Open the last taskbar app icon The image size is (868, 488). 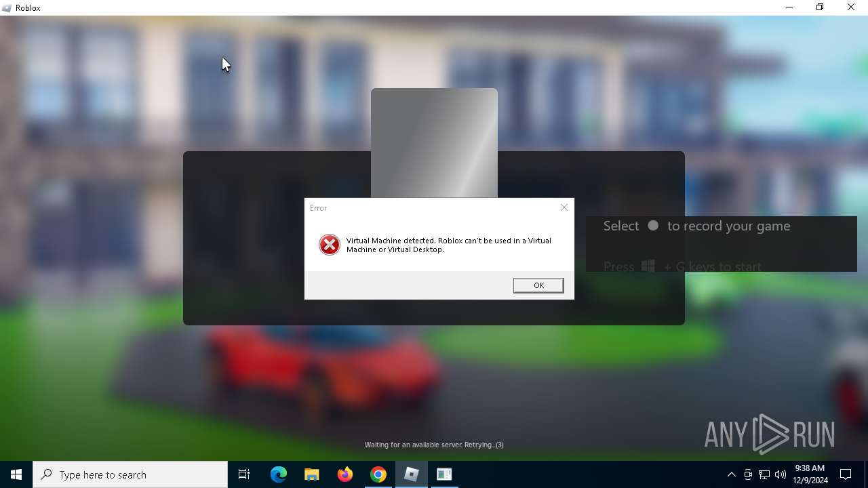tap(444, 474)
